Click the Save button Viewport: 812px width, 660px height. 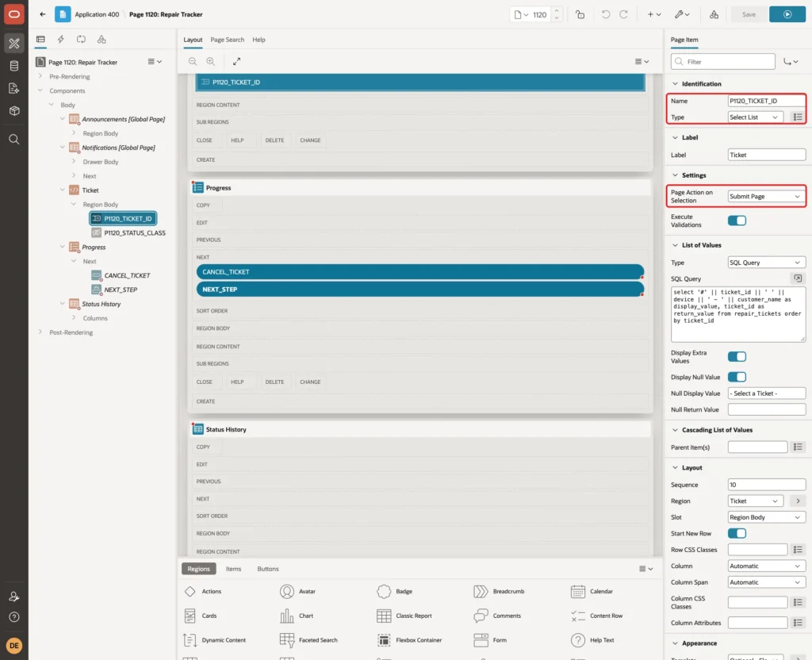click(x=749, y=14)
